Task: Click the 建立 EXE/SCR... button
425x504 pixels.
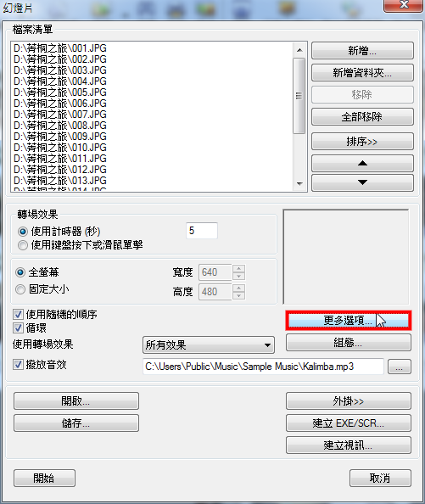Action: pyautogui.click(x=348, y=423)
